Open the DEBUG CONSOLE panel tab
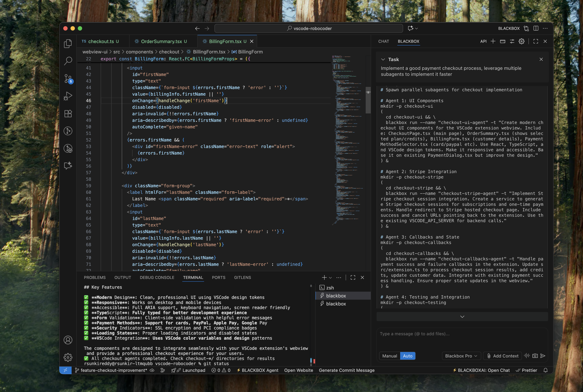This screenshot has width=583, height=392. point(157,277)
